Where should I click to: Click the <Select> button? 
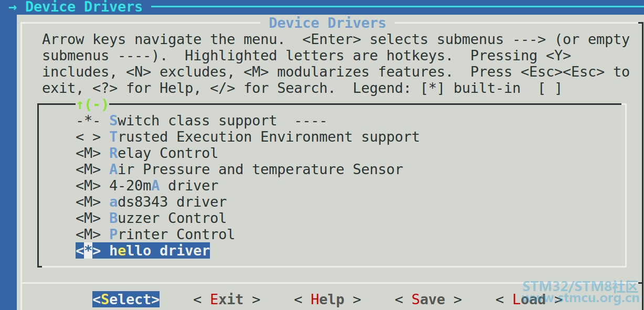126,300
